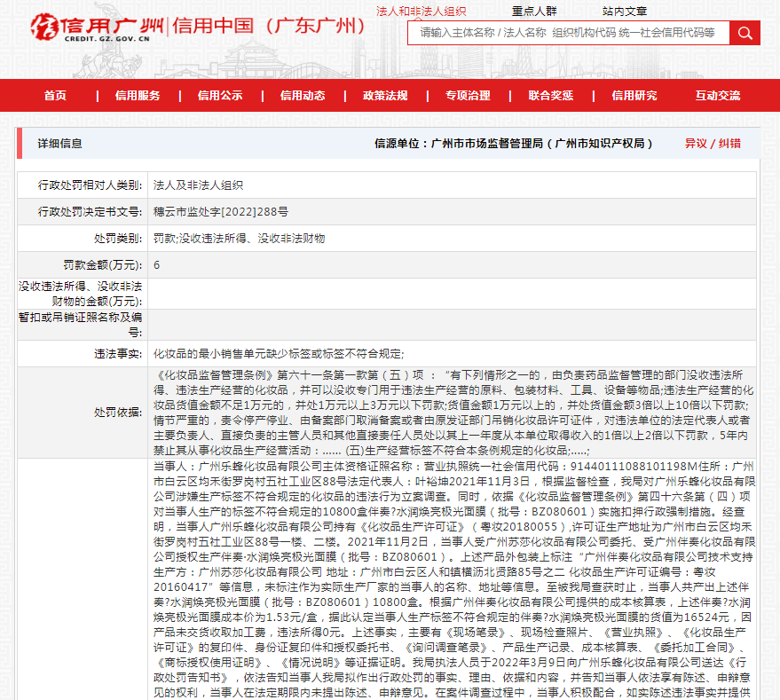
Task: Select the 站内文章 search tab
Action: [x=625, y=11]
